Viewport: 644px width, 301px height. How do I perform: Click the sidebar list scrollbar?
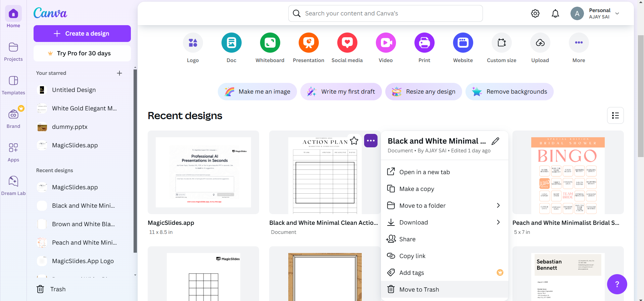pos(135,161)
